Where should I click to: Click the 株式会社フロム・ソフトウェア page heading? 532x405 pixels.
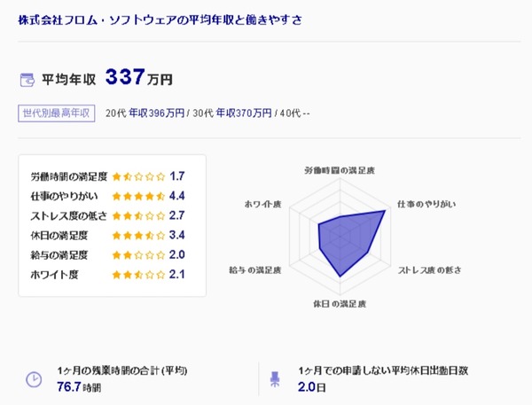click(160, 18)
